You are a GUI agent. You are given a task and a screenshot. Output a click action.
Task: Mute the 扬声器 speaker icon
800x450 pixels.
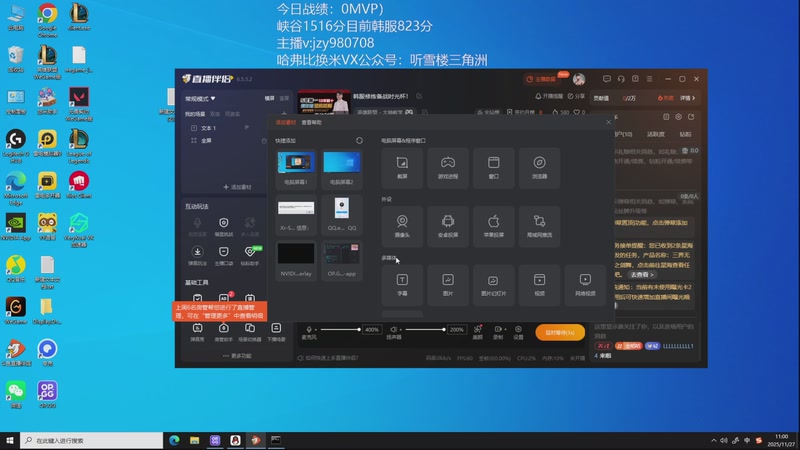click(393, 330)
